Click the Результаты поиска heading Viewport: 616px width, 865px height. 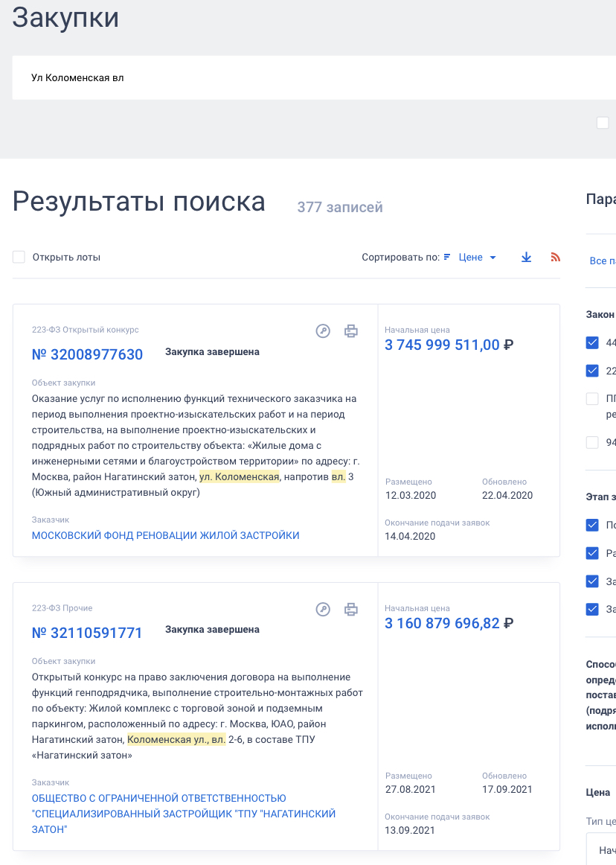click(139, 201)
